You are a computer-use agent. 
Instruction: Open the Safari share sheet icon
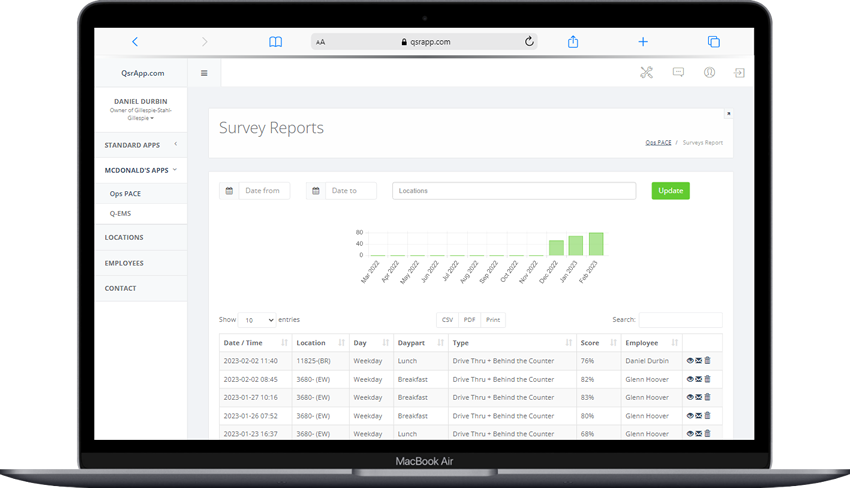[573, 42]
